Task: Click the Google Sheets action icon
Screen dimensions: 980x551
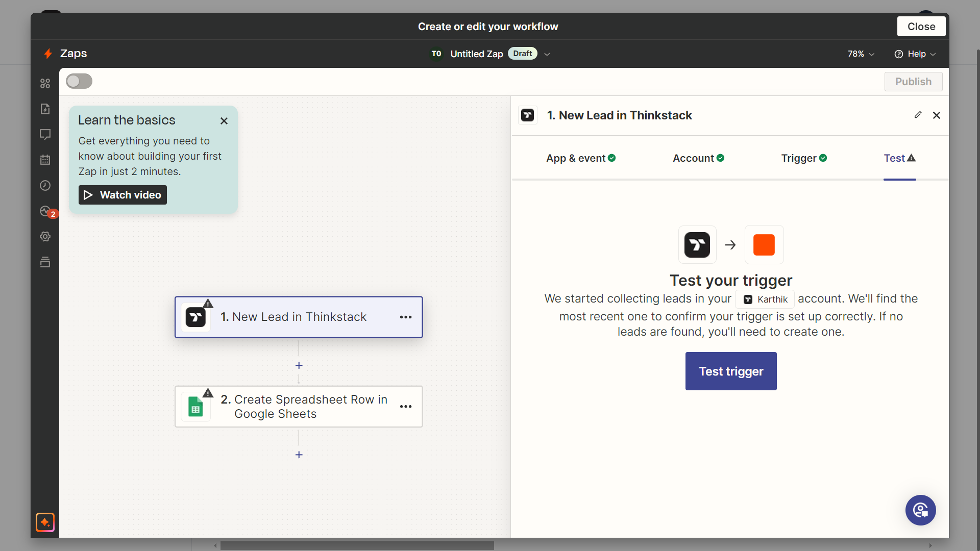Action: tap(196, 406)
